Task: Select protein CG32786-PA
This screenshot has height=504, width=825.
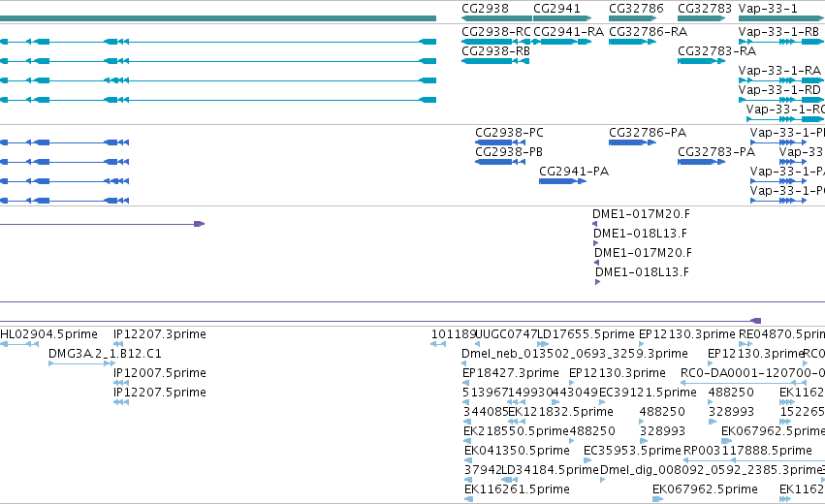Action: [x=648, y=133]
